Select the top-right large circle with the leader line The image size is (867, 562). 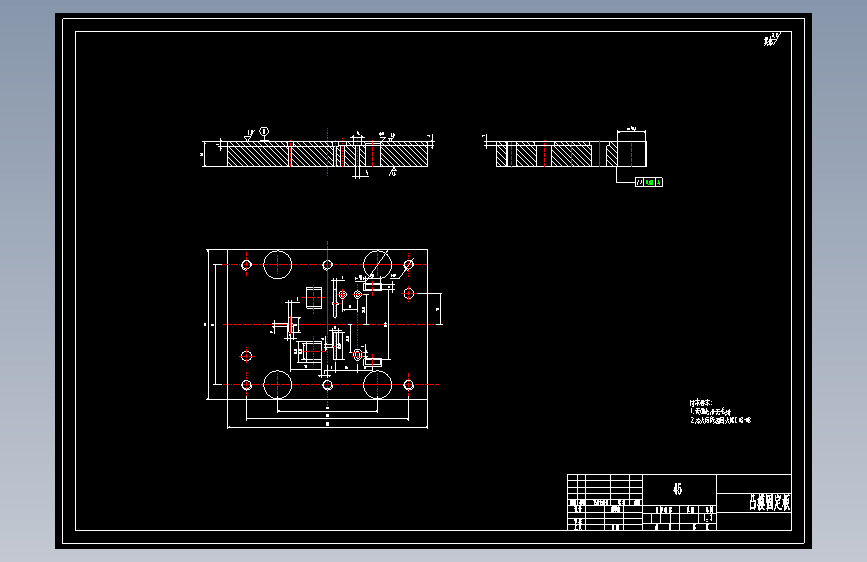tap(378, 264)
